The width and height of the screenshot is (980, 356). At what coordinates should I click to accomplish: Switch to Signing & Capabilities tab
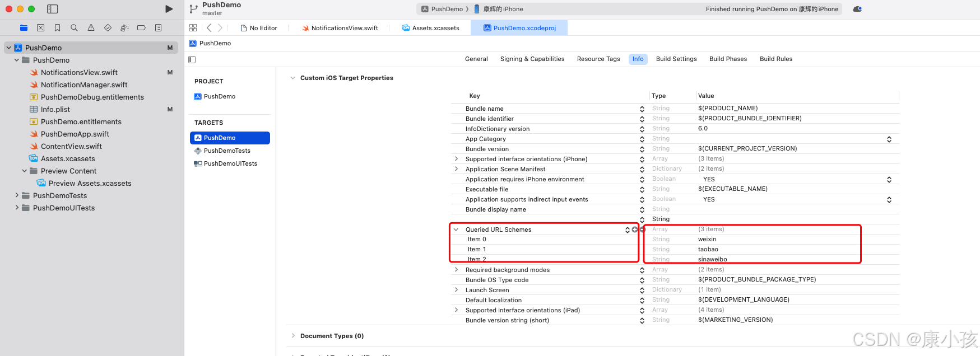click(532, 59)
